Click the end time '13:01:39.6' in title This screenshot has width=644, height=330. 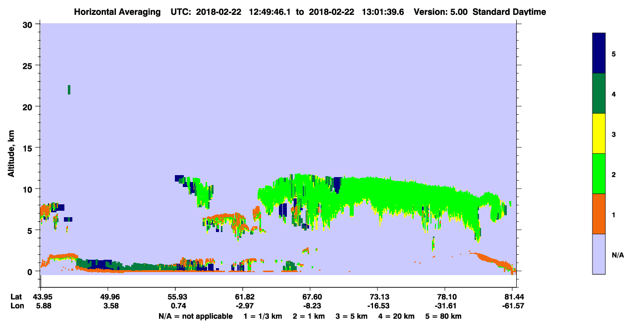[383, 12]
